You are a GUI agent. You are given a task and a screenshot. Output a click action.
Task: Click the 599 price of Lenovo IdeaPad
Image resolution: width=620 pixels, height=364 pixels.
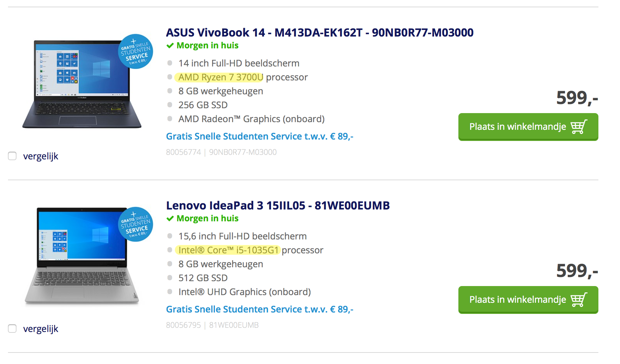(x=577, y=271)
